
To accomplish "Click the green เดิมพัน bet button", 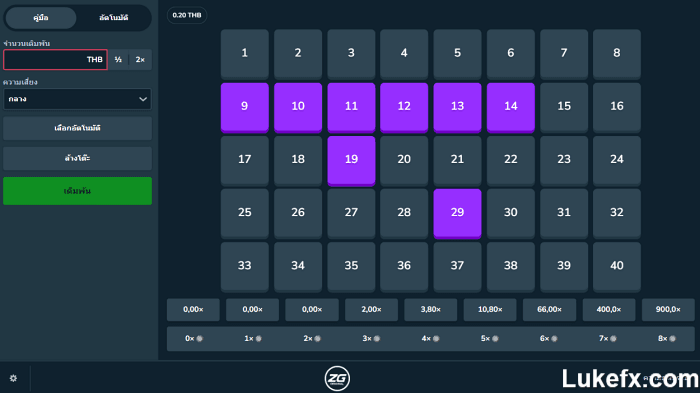I will [x=77, y=191].
